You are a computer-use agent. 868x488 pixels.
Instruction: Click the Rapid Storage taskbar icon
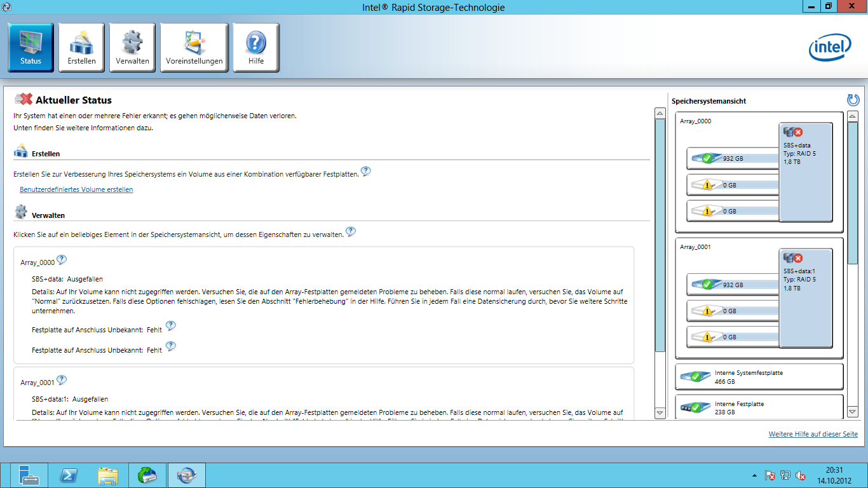187,475
